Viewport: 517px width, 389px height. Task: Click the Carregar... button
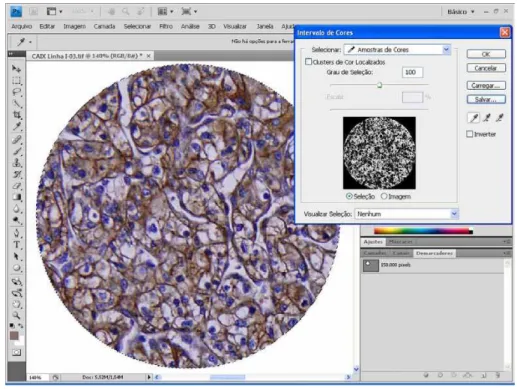pos(486,86)
